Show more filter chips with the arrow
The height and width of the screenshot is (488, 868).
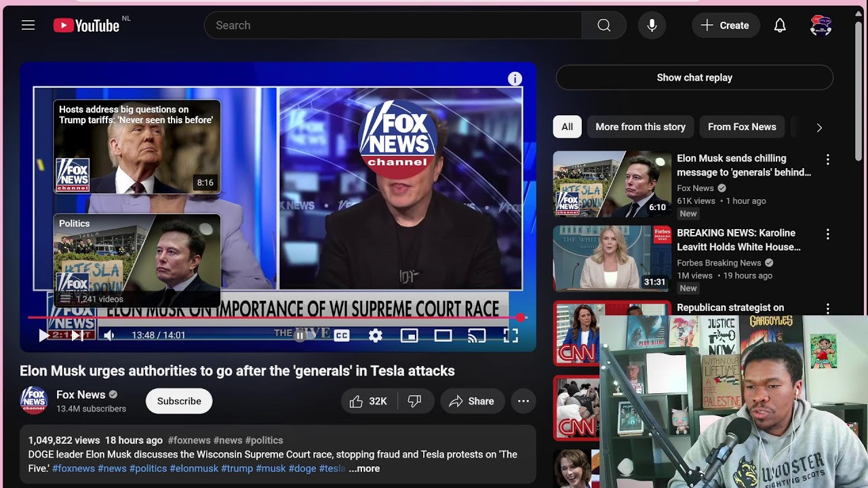click(x=819, y=127)
